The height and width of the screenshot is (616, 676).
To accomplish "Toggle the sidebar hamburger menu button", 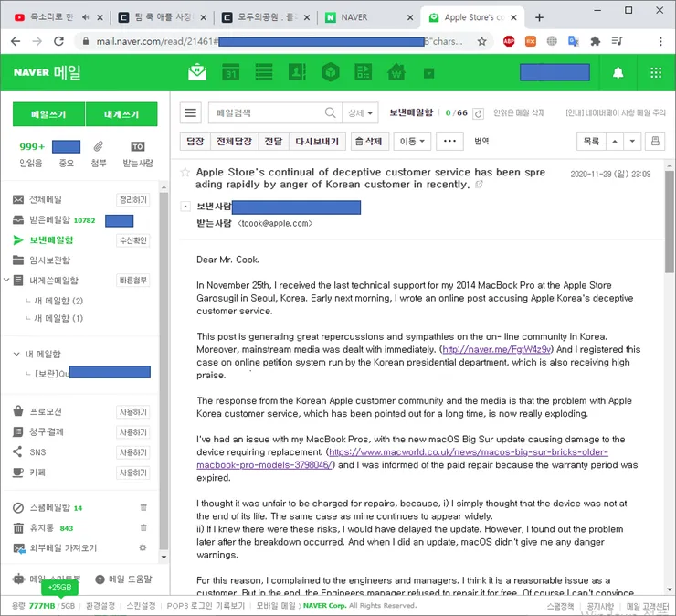I will [x=191, y=113].
